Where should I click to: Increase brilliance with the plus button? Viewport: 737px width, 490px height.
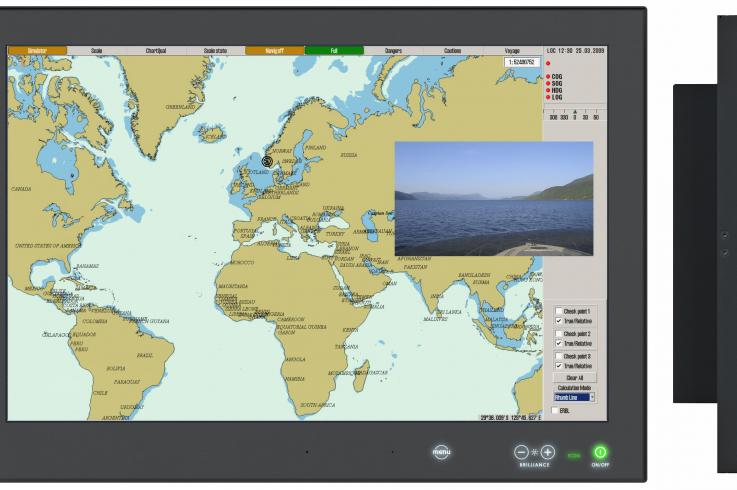coord(548,452)
